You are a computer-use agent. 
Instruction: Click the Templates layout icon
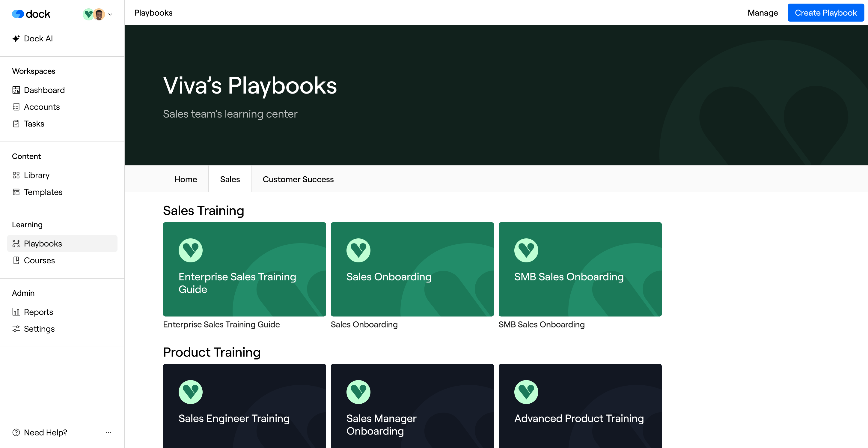point(16,192)
